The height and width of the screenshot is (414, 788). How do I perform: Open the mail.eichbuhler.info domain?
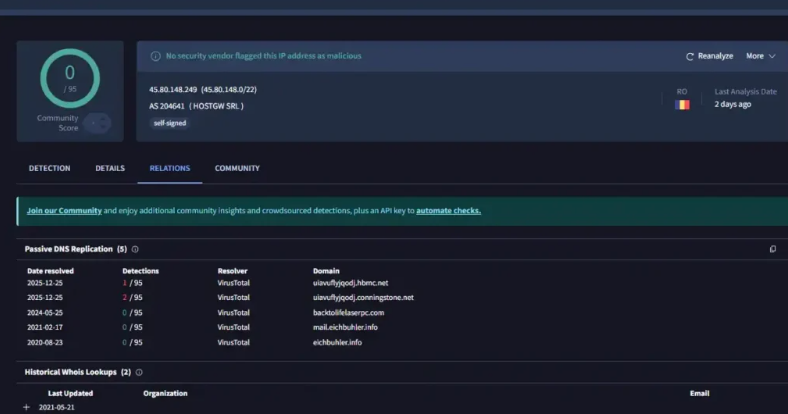[346, 327]
